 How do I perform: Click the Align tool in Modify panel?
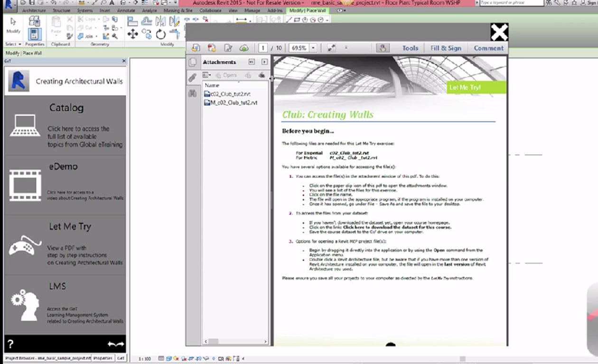(x=132, y=21)
